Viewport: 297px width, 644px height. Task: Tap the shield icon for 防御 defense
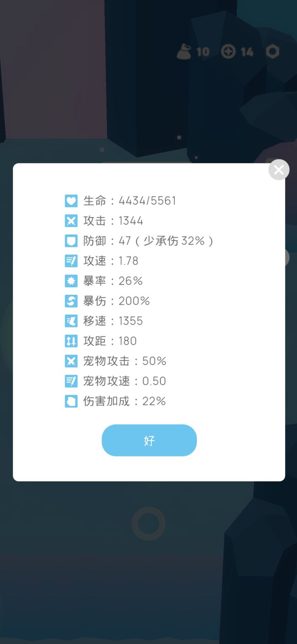coord(71,241)
